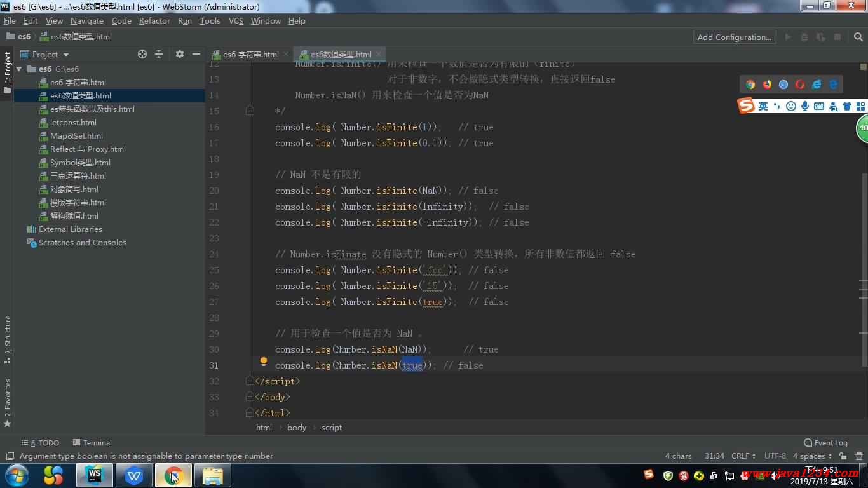Open in Opera from editor browser bar
Image resolution: width=868 pixels, height=488 pixels.
(x=800, y=85)
